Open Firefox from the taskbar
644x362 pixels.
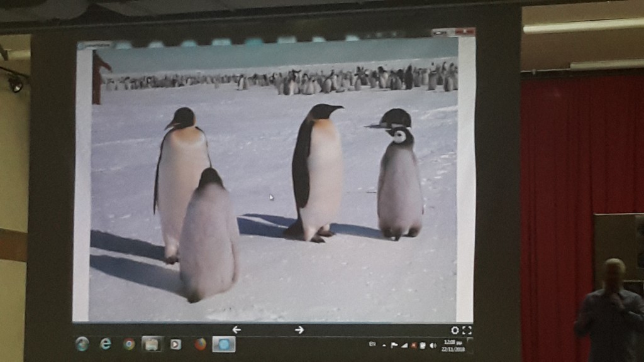tap(200, 344)
